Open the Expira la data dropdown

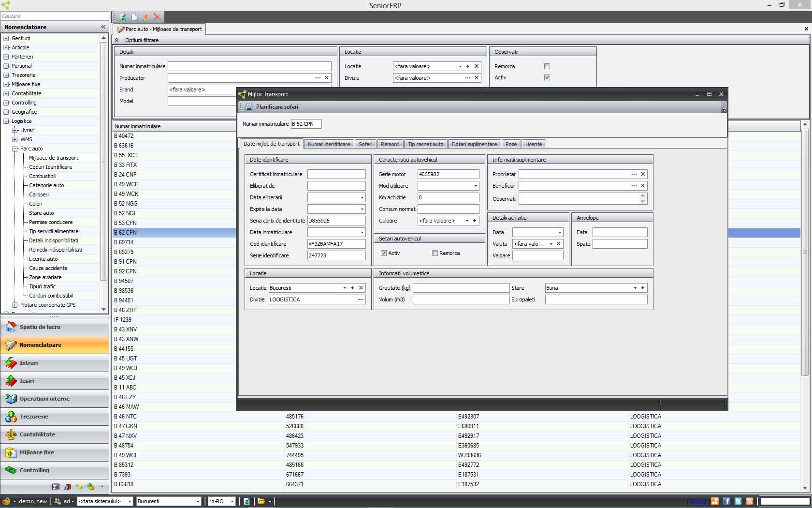coord(362,209)
